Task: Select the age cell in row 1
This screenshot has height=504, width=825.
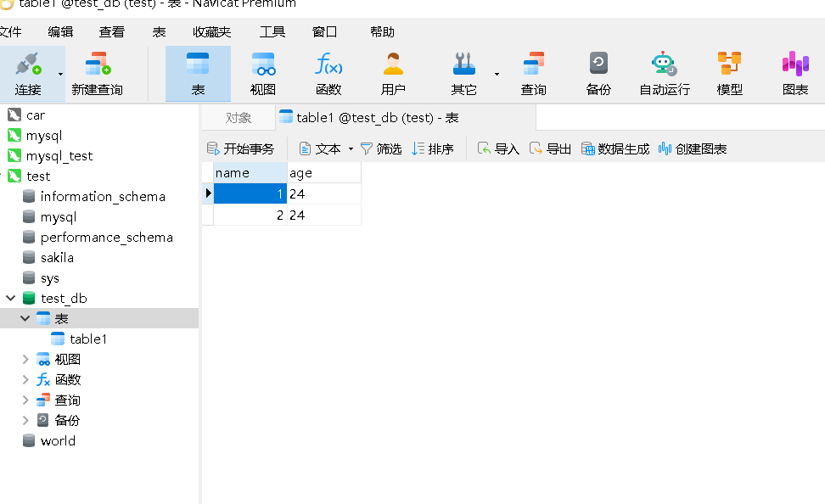Action: click(x=324, y=194)
